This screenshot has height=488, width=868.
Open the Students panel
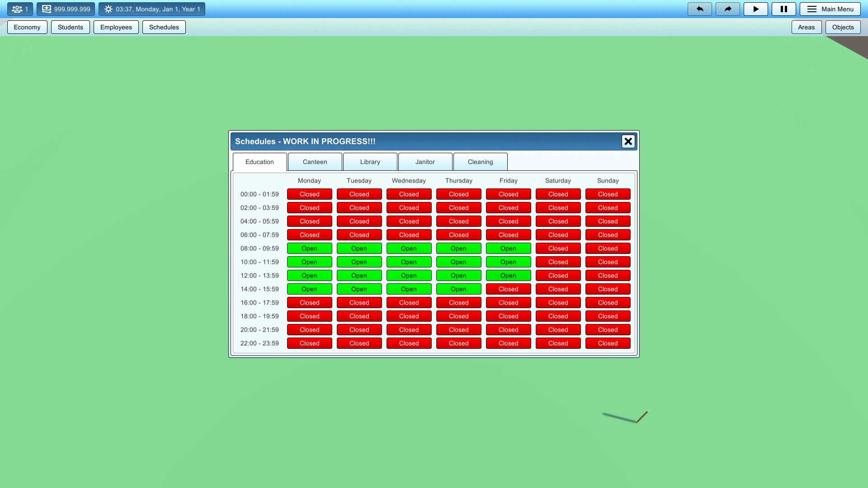coord(70,27)
